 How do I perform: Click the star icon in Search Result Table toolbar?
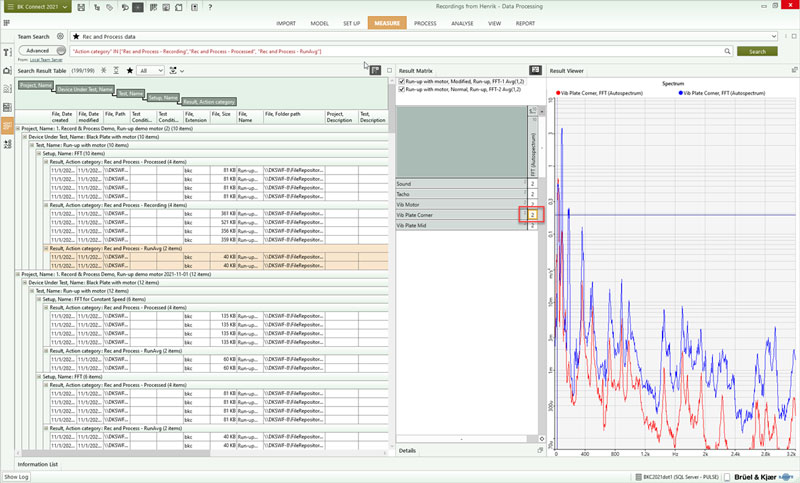point(129,71)
